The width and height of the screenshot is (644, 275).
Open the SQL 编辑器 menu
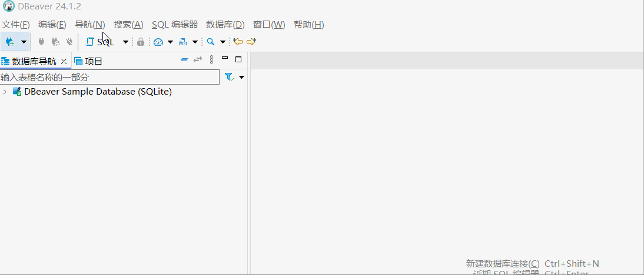tap(175, 25)
